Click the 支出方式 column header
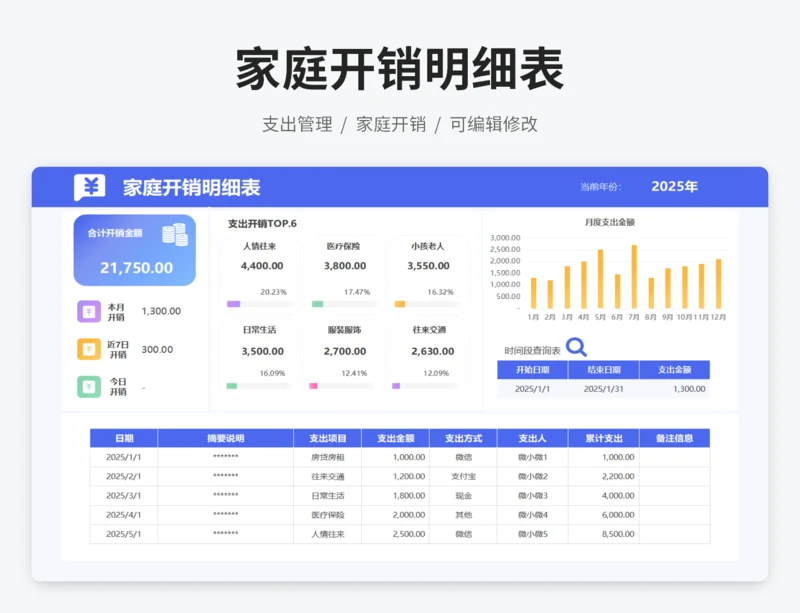800x613 pixels. point(463,438)
